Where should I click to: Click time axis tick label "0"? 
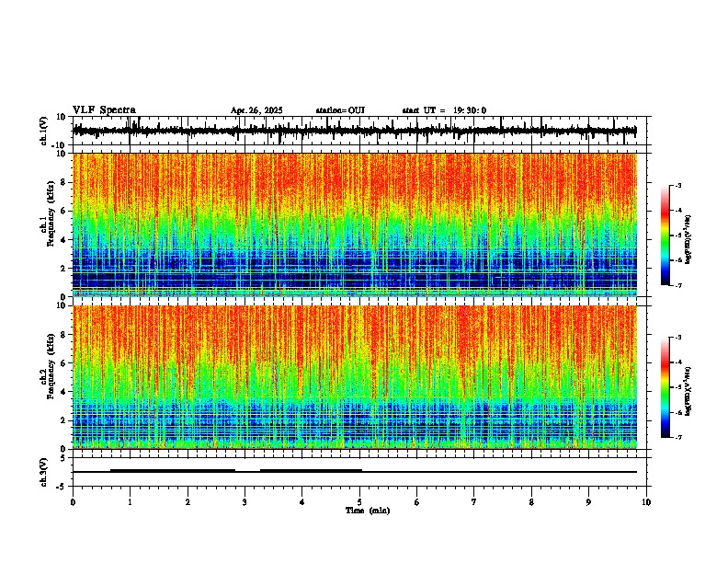73,502
